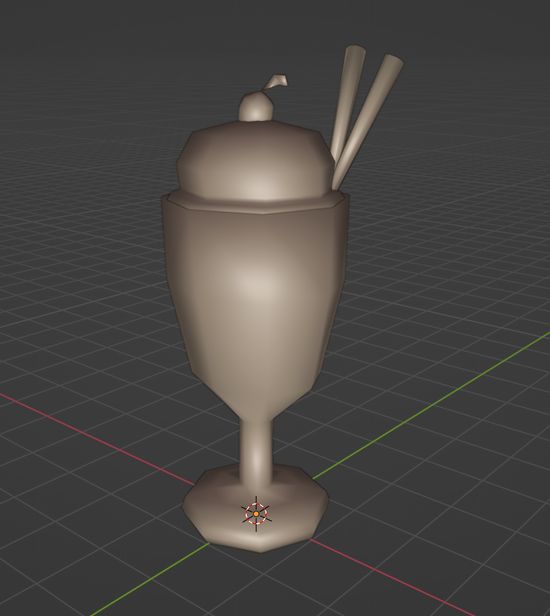Image resolution: width=550 pixels, height=616 pixels.
Task: Click the green Y axis line behind the glass
Action: coord(432,407)
